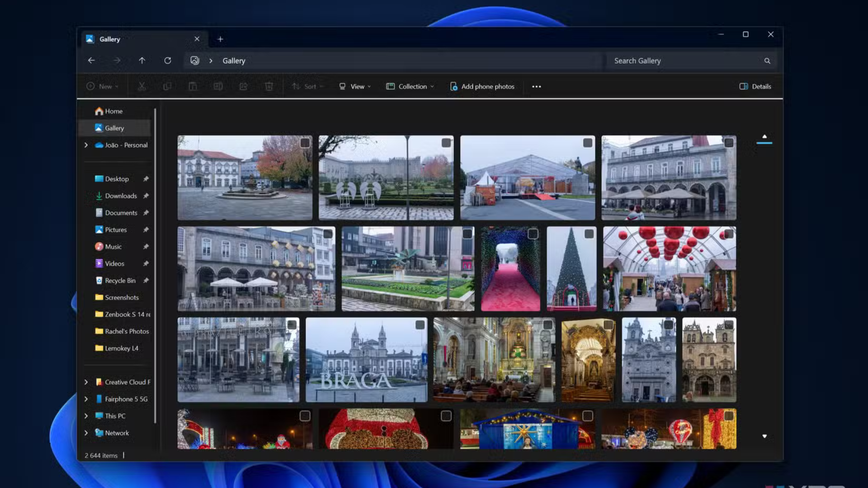This screenshot has width=868, height=488.
Task: Expand the João - Personal cloud section
Action: click(x=86, y=145)
